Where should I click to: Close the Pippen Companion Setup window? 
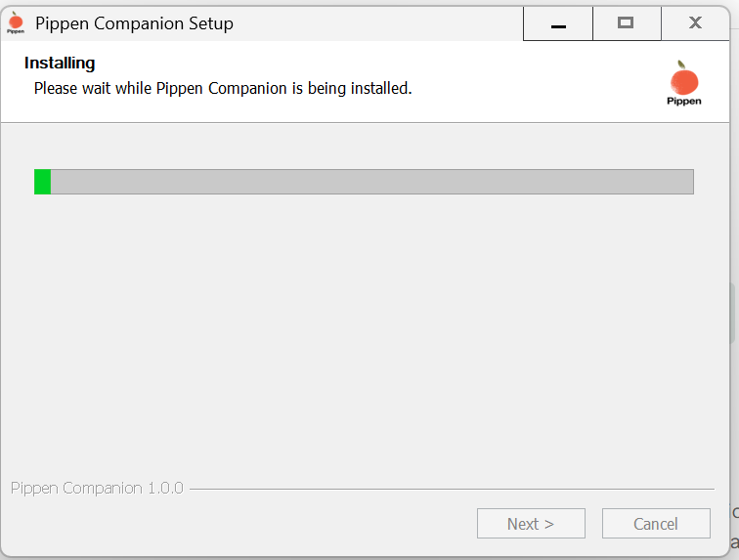point(695,22)
